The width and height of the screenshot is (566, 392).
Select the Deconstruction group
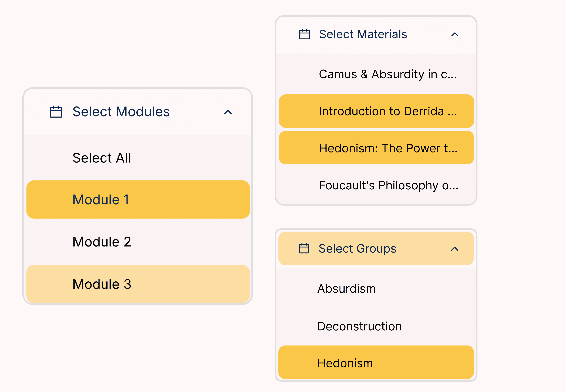(x=360, y=326)
